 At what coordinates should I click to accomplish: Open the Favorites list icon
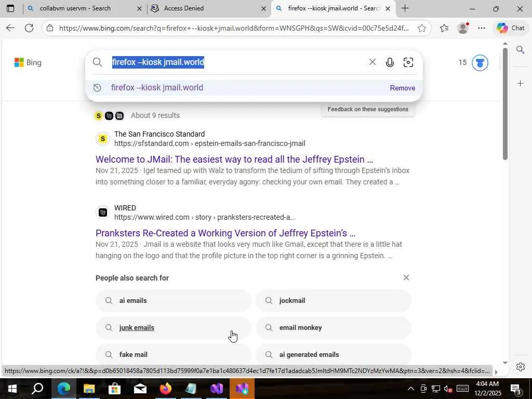coord(444,28)
